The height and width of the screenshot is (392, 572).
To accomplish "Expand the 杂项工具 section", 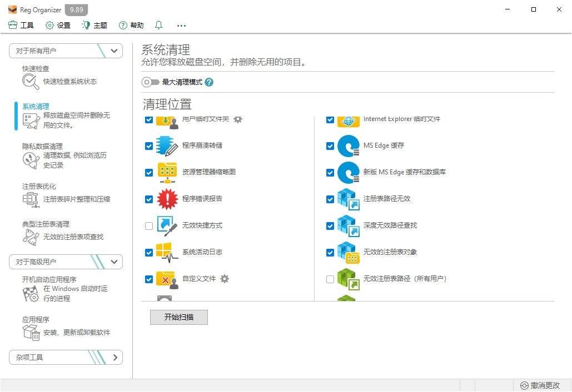I will coord(114,357).
